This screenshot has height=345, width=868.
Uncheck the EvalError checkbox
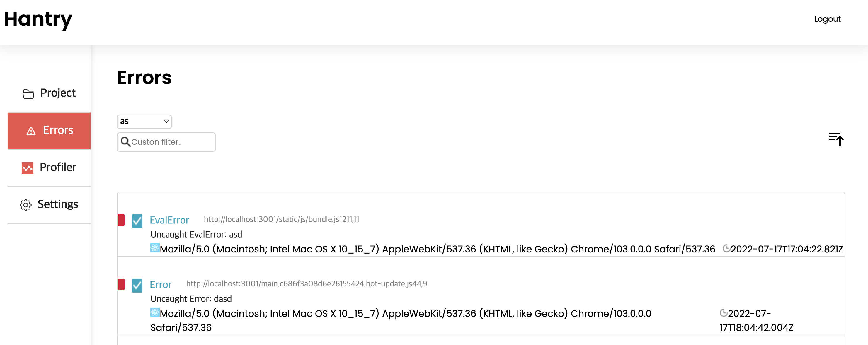(137, 221)
